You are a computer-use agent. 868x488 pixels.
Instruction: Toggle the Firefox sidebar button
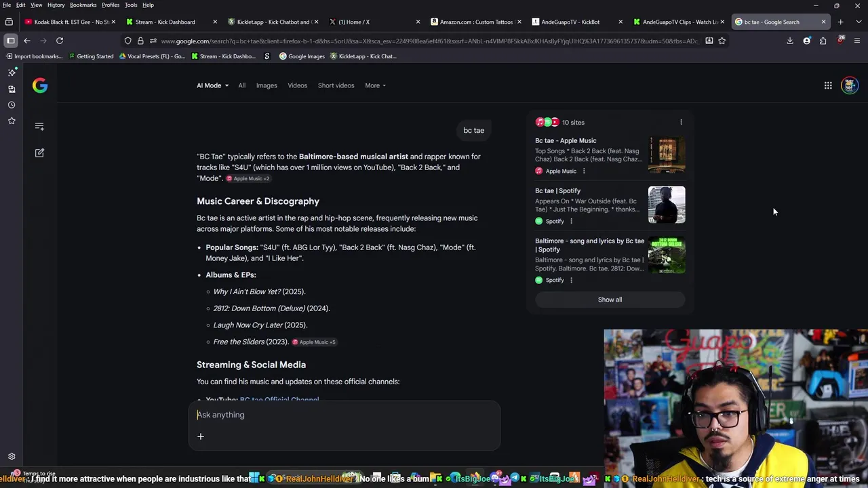[11, 41]
